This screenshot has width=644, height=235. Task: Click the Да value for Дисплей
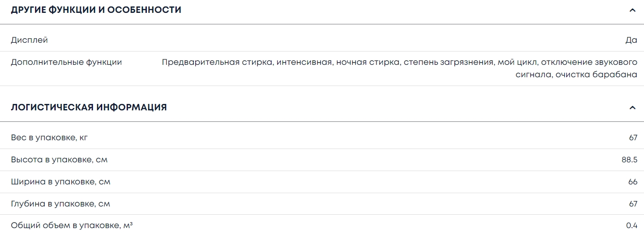[631, 40]
